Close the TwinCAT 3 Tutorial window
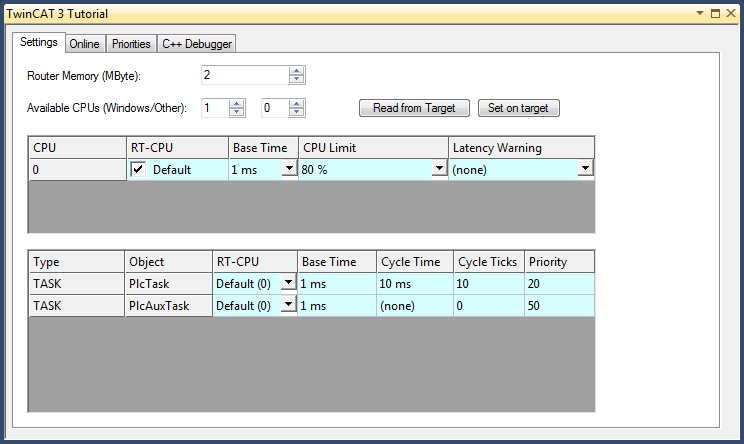744x444 pixels. tap(731, 13)
